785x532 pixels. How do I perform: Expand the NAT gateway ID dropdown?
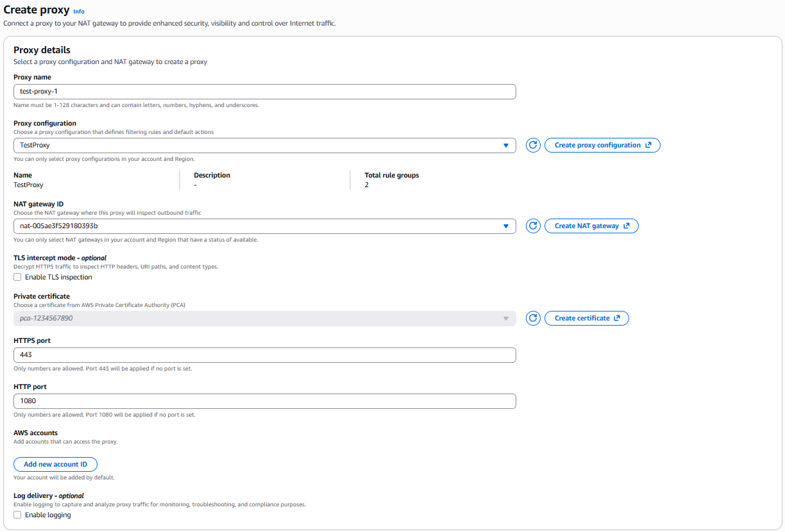tap(264, 226)
